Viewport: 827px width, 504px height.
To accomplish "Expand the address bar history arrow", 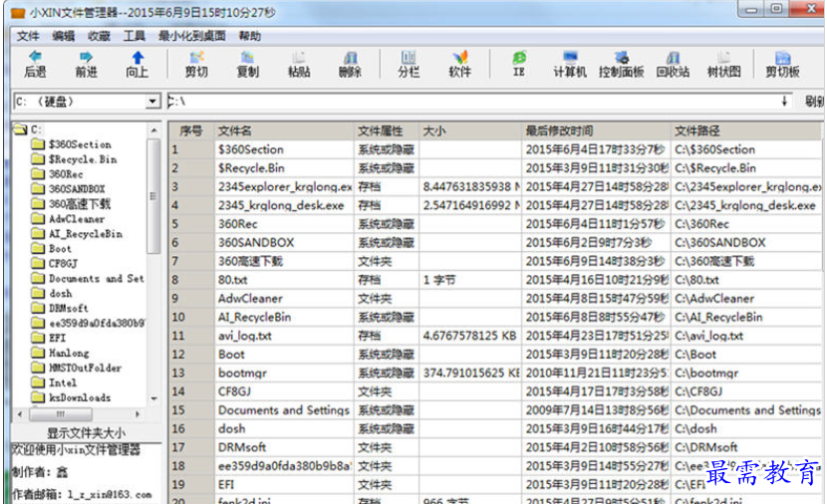I will coord(784,102).
